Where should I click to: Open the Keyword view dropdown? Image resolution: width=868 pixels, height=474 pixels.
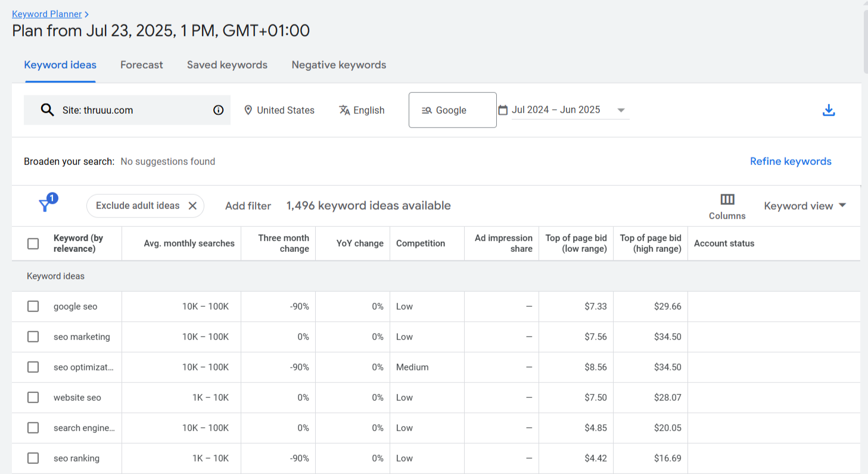pos(805,205)
